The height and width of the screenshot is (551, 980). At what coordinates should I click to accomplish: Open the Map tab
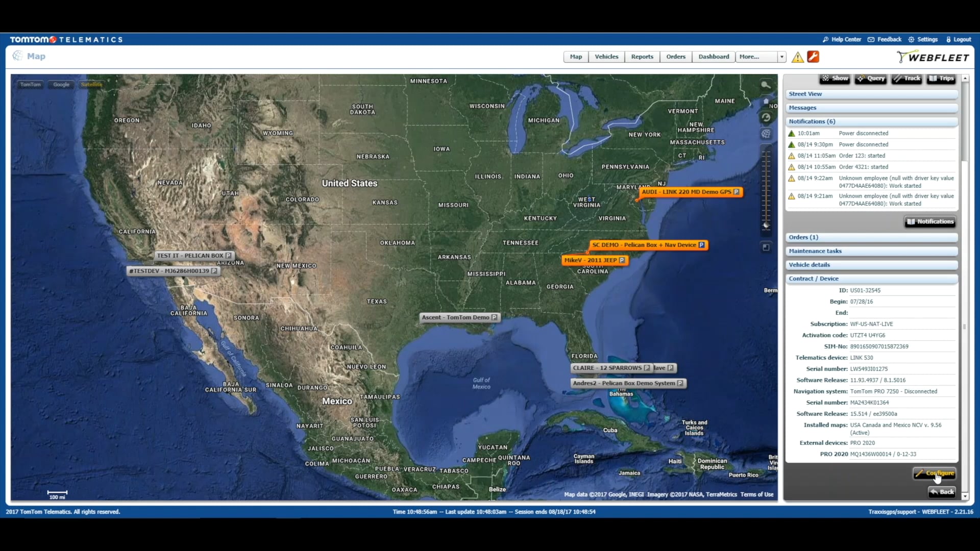(x=576, y=57)
